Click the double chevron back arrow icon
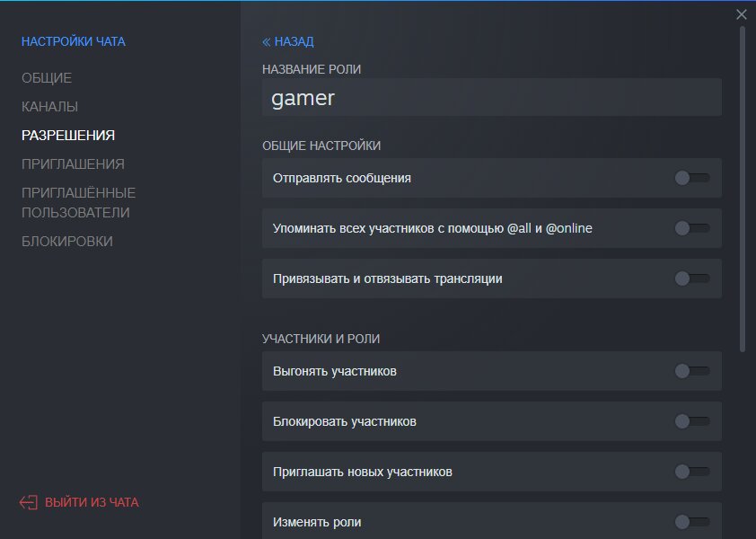 266,42
